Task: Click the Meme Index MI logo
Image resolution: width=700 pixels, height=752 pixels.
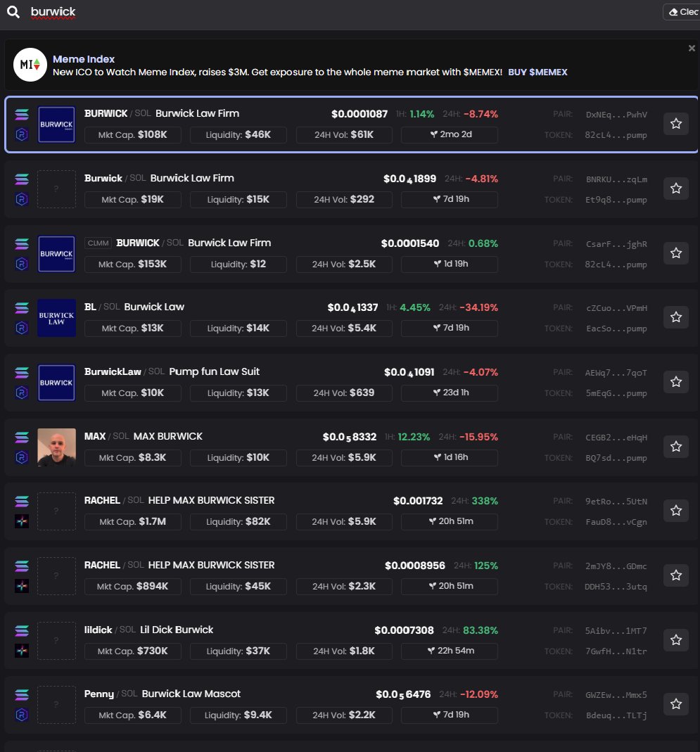Action: pos(30,65)
